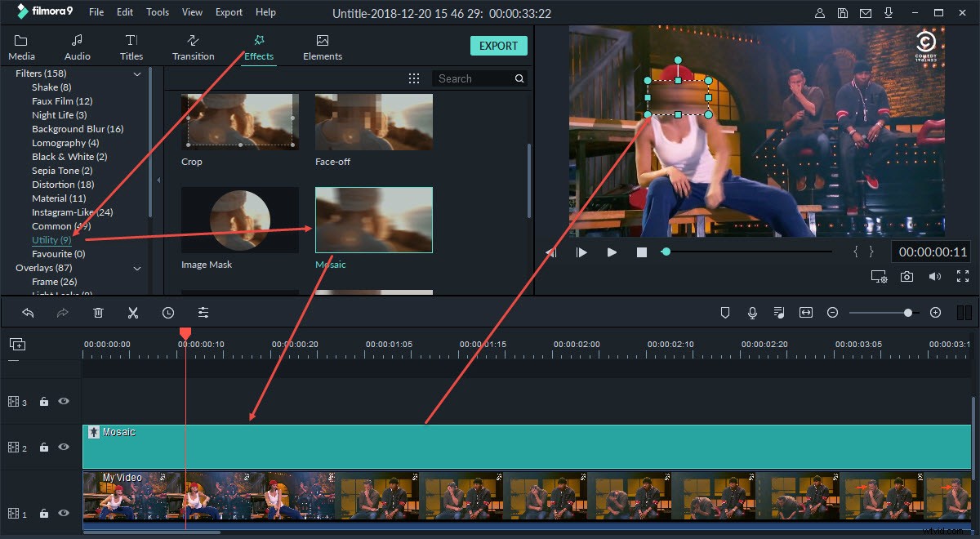
Task: Click the Add Marker icon
Action: pyautogui.click(x=724, y=312)
